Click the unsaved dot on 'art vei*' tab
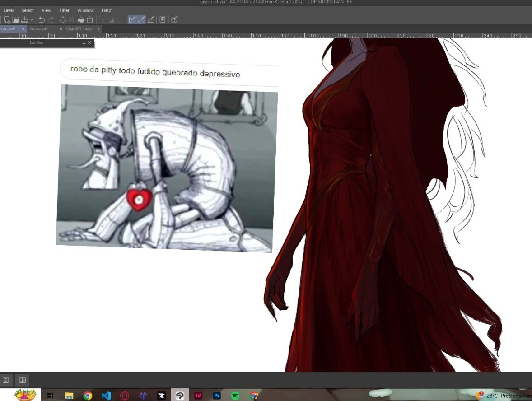 tap(23, 29)
